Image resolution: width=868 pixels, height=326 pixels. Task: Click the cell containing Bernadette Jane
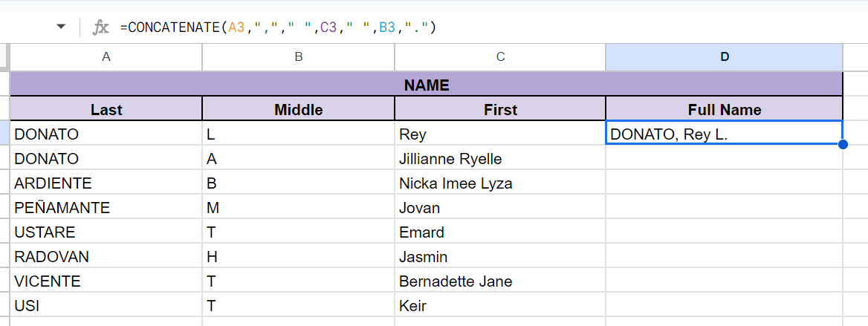(500, 281)
